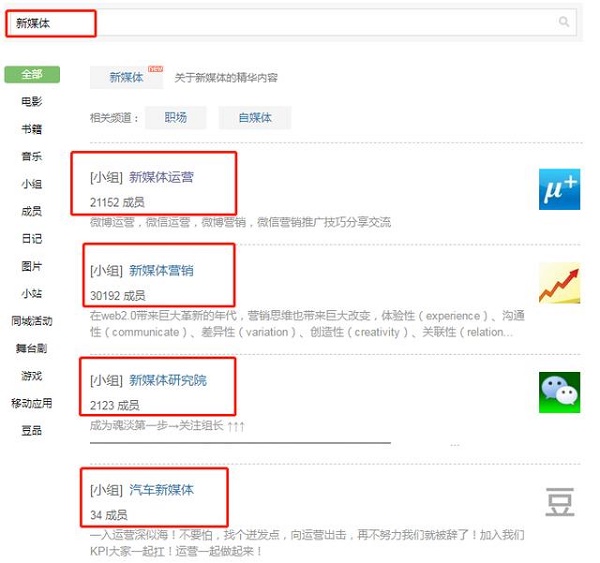Open the 新媒体营销 rising arrow chart avatar

click(559, 283)
